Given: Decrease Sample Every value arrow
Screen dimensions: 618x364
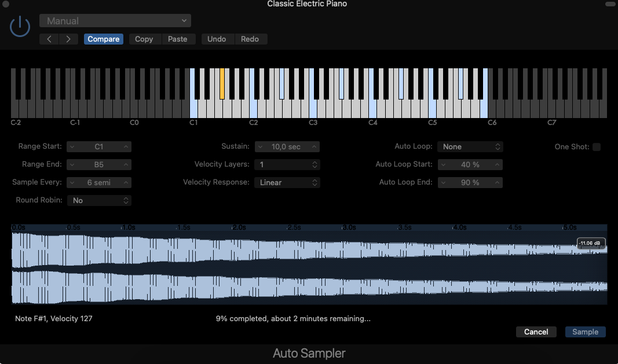Looking at the screenshot, I should [x=72, y=182].
